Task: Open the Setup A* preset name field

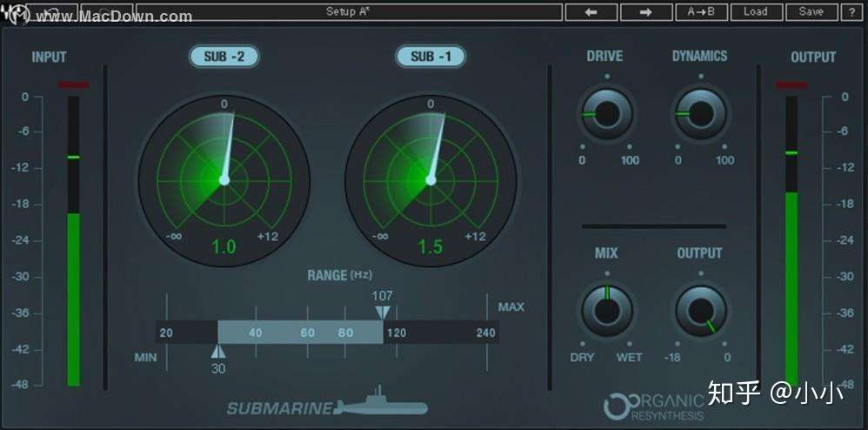Action: [350, 11]
